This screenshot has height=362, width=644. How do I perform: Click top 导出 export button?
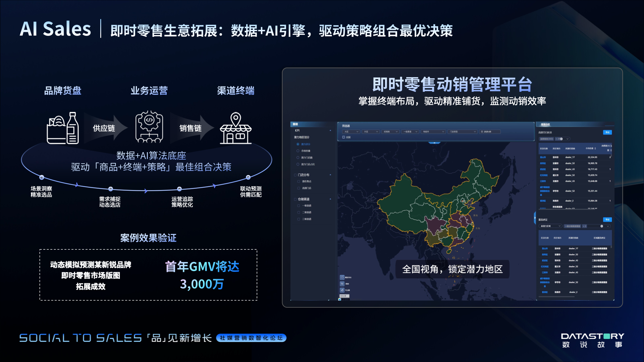607,132
